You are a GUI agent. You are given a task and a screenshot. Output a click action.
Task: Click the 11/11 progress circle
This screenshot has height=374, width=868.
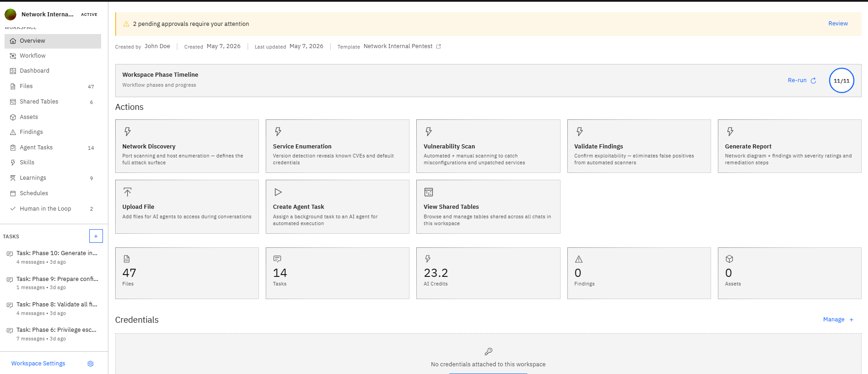842,81
